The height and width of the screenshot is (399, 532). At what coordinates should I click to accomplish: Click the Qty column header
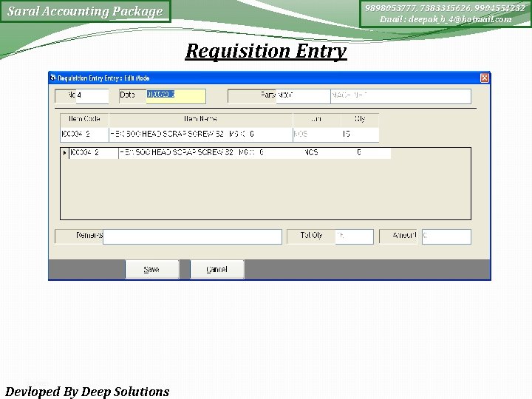[x=360, y=119]
